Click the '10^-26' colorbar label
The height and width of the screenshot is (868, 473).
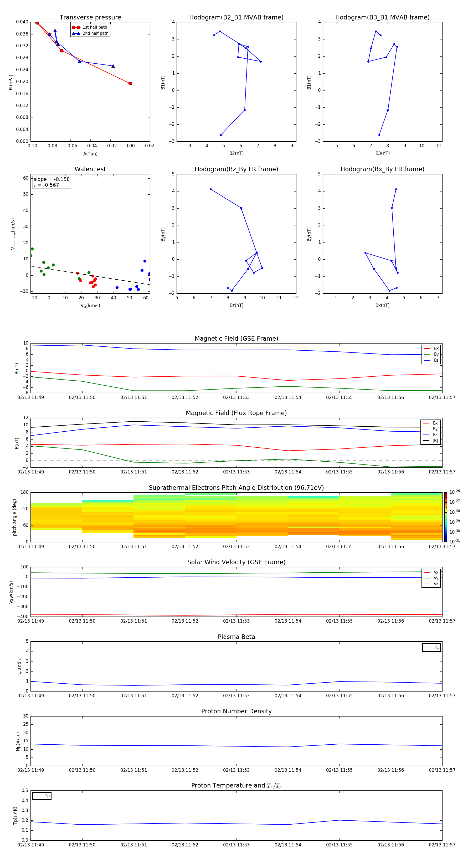(455, 492)
